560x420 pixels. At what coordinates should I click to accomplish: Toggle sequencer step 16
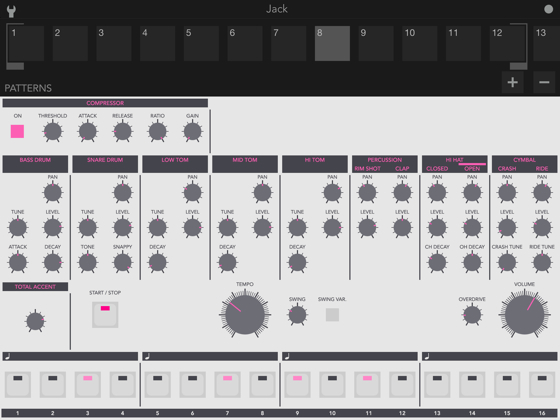point(542,384)
